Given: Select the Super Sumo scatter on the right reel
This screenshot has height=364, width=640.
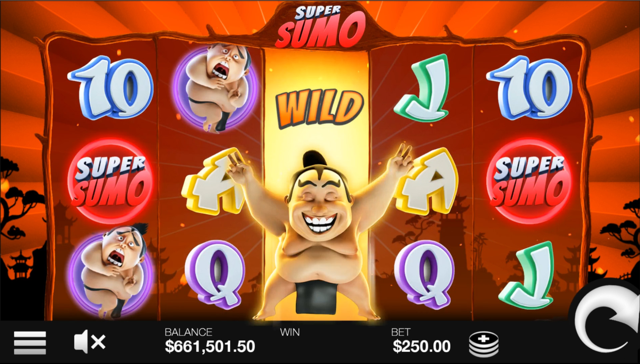Looking at the screenshot, I should tap(529, 181).
